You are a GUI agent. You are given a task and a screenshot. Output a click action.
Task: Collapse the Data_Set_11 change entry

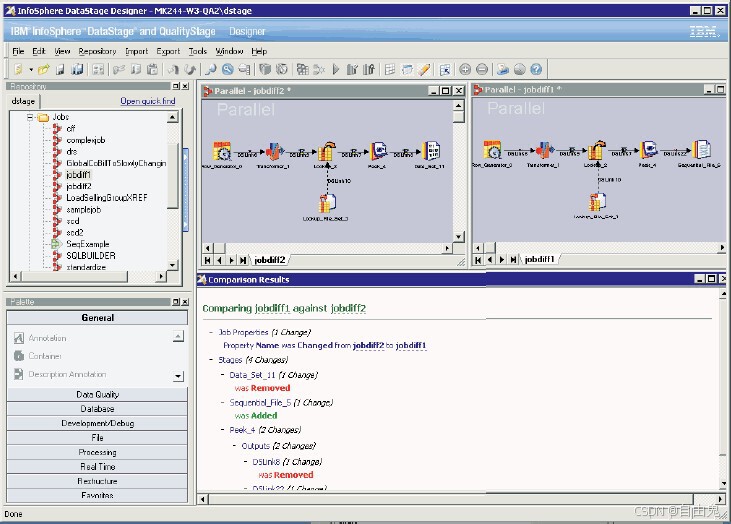222,375
